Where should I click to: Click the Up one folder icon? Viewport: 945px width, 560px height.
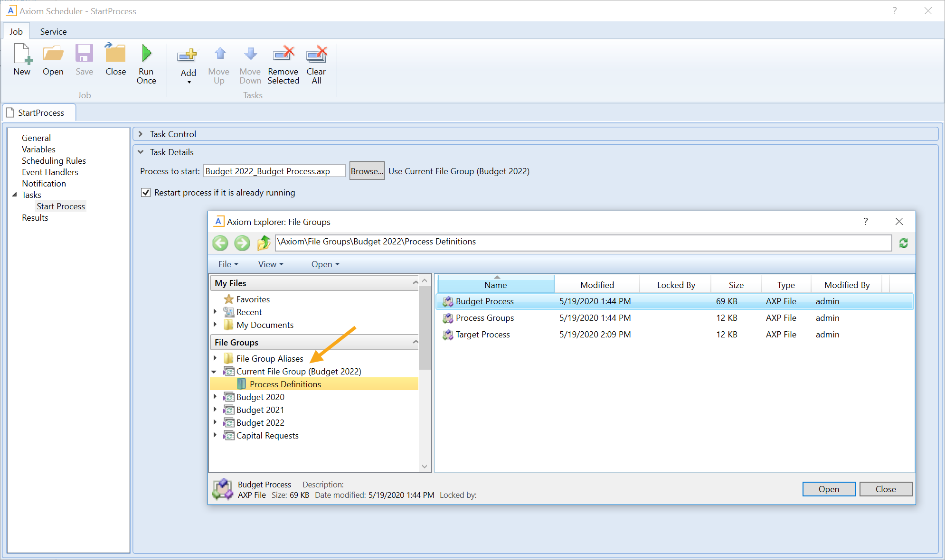coord(264,243)
